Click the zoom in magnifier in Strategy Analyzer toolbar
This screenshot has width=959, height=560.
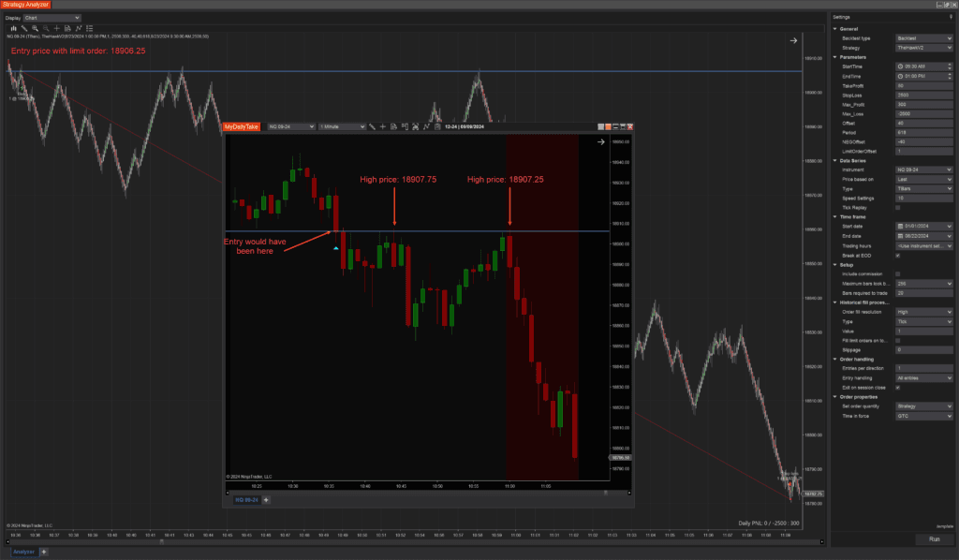point(35,28)
